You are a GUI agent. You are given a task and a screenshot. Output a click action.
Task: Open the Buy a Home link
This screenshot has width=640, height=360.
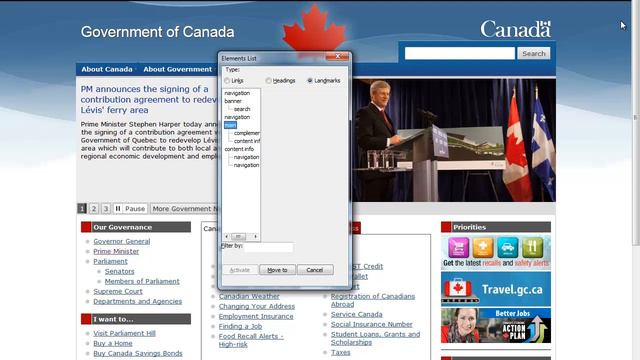pyautogui.click(x=113, y=343)
